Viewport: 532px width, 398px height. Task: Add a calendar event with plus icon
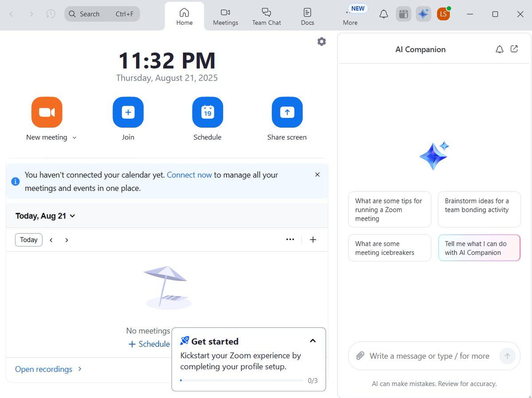pyautogui.click(x=313, y=240)
